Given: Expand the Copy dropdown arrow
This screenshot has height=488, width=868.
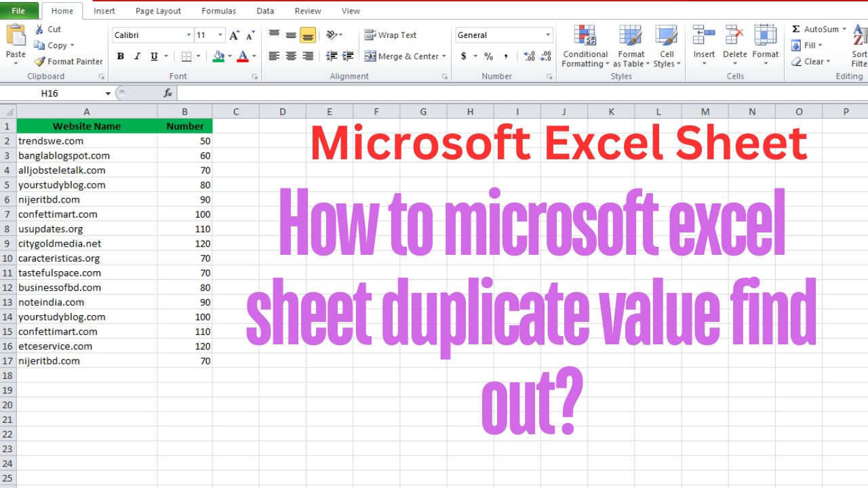Looking at the screenshot, I should [x=73, y=45].
